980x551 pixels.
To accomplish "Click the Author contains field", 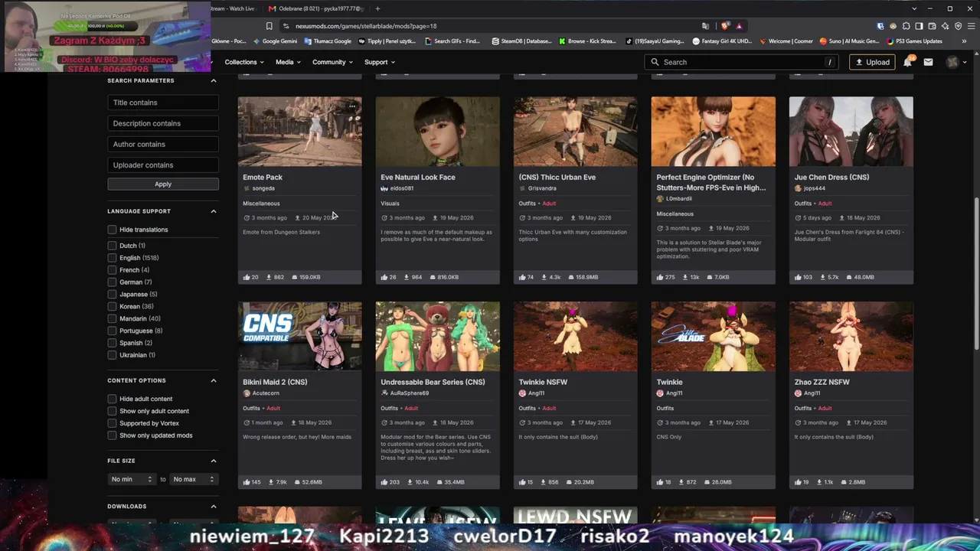I will (x=163, y=144).
